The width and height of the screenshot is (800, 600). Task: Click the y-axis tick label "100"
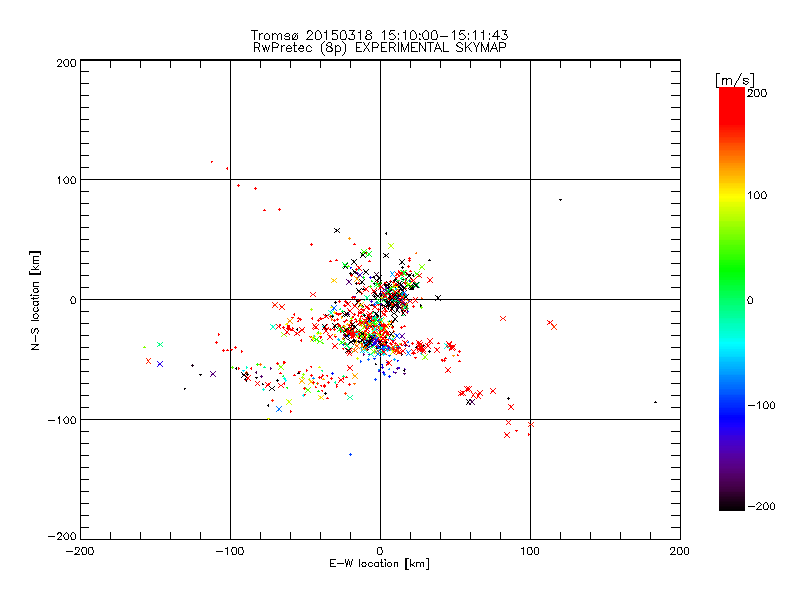point(66,180)
